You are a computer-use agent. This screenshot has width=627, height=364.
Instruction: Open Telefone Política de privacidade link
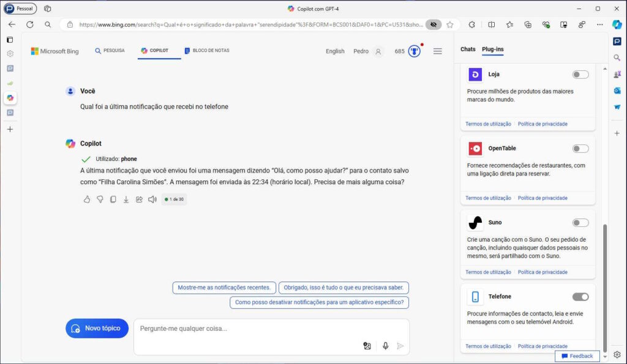pyautogui.click(x=543, y=346)
